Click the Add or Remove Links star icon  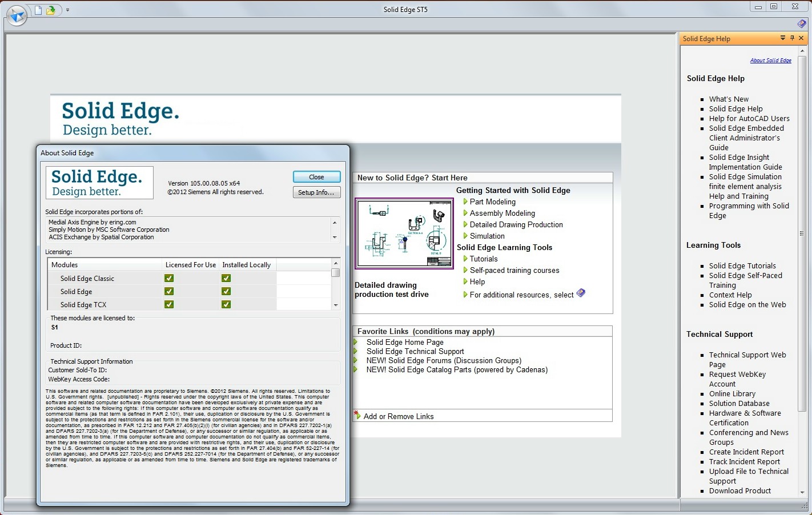[x=357, y=415]
